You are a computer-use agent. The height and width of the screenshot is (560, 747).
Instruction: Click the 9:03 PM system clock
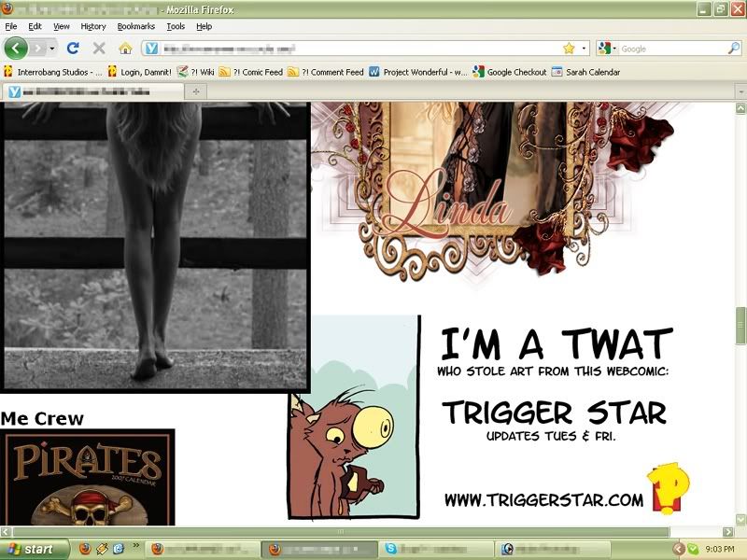pyautogui.click(x=719, y=549)
